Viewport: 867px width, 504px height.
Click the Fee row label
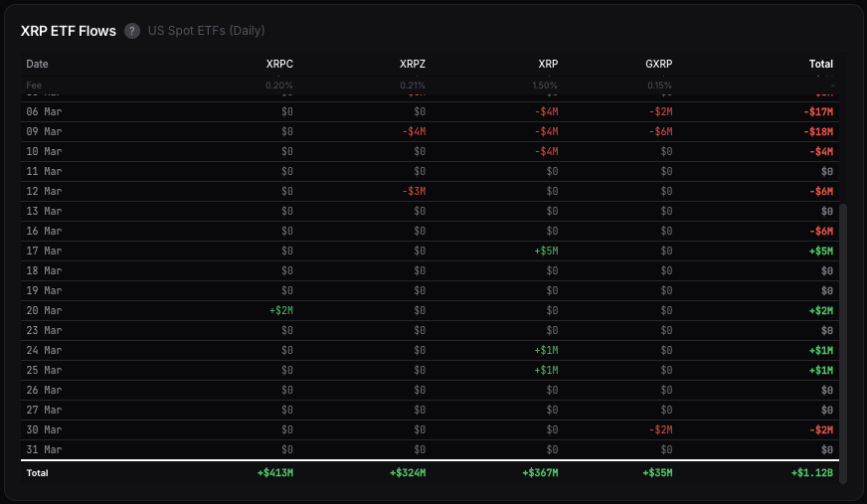tap(34, 85)
